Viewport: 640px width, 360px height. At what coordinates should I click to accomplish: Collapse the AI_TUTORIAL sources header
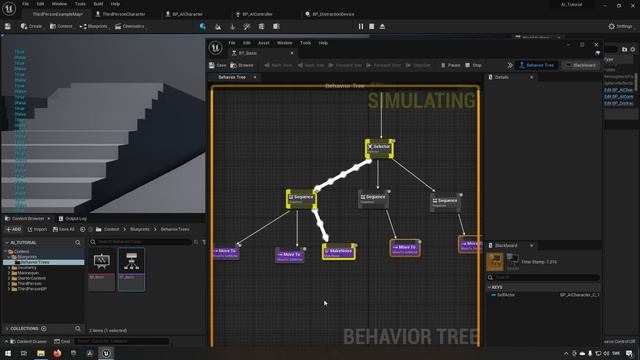(x=7, y=242)
